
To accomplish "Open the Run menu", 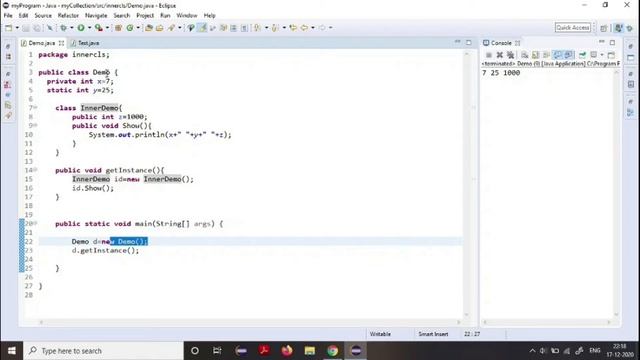I will click(x=165, y=16).
